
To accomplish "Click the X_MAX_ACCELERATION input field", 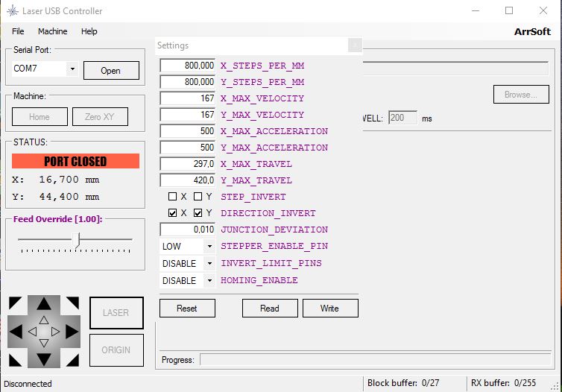I will point(187,131).
